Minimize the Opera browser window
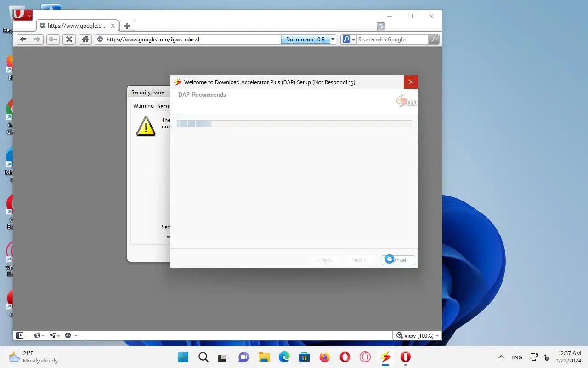Screen dimensions: 588x368 [390, 16]
